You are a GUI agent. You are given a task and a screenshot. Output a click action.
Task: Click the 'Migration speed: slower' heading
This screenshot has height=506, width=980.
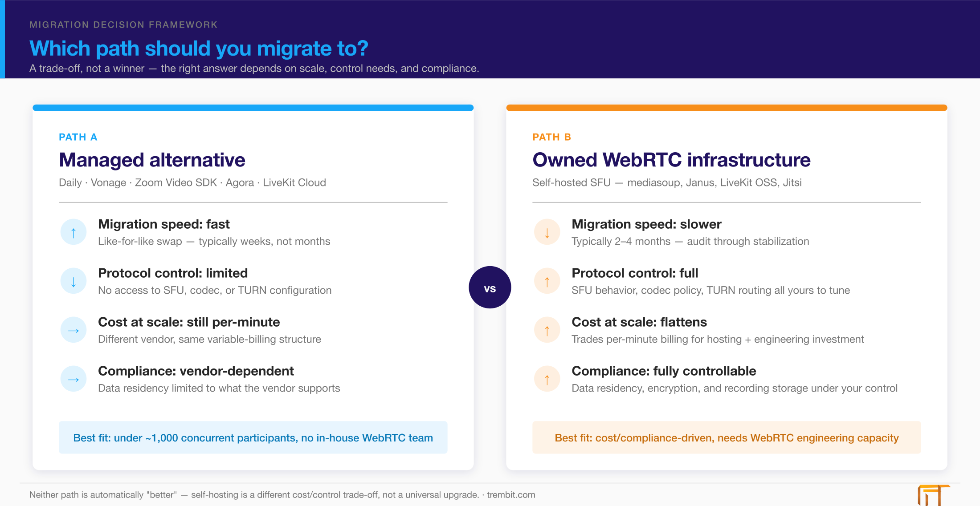(x=646, y=224)
